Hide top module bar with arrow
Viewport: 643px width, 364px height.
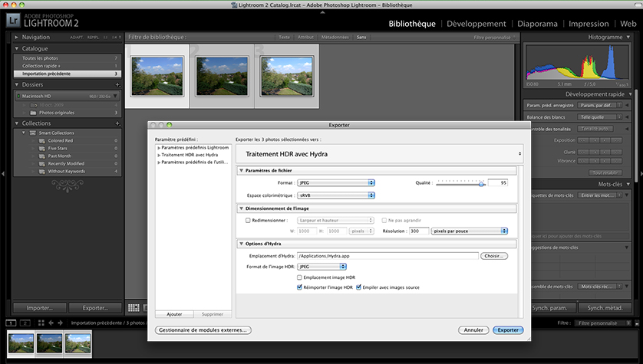click(322, 12)
